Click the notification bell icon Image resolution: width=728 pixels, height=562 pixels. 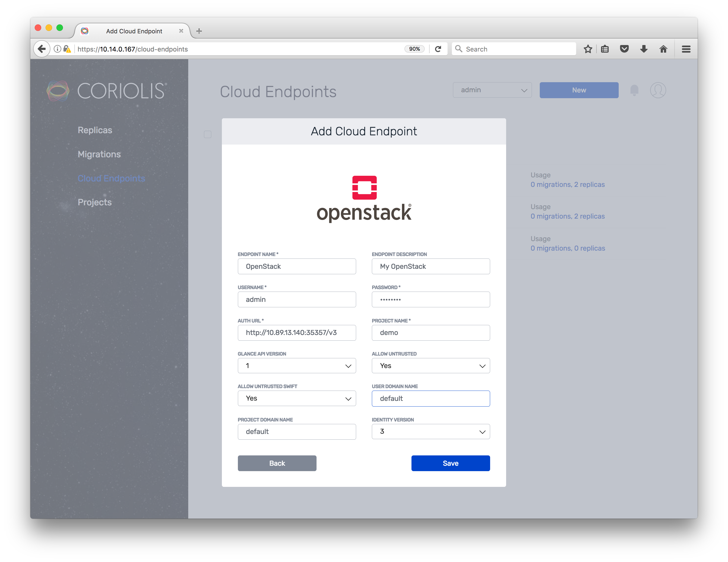pyautogui.click(x=634, y=90)
